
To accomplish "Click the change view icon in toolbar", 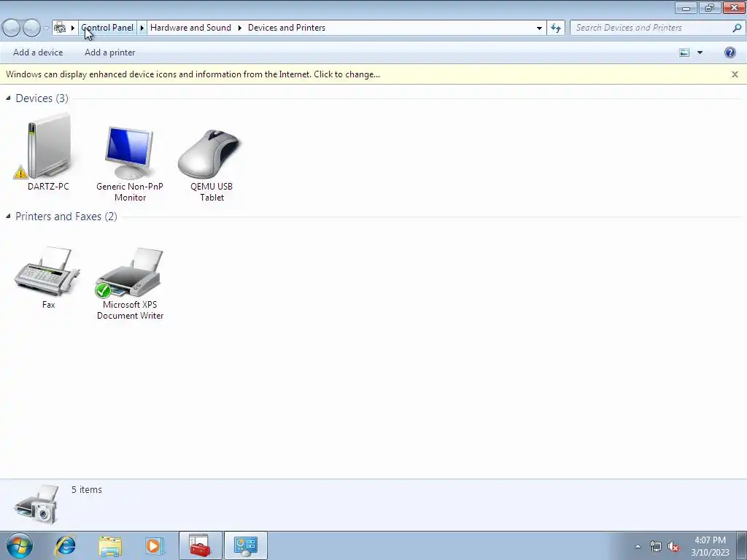I will click(x=684, y=52).
